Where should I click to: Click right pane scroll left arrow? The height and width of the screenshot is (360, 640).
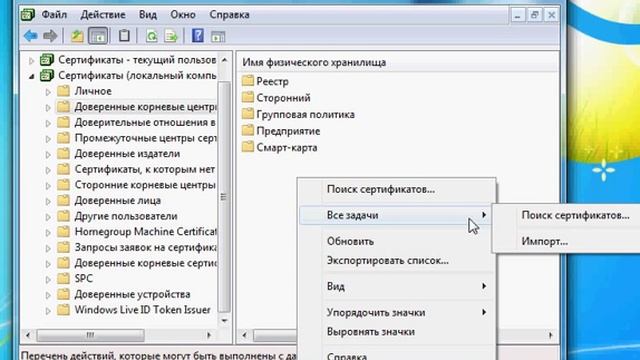pyautogui.click(x=244, y=335)
